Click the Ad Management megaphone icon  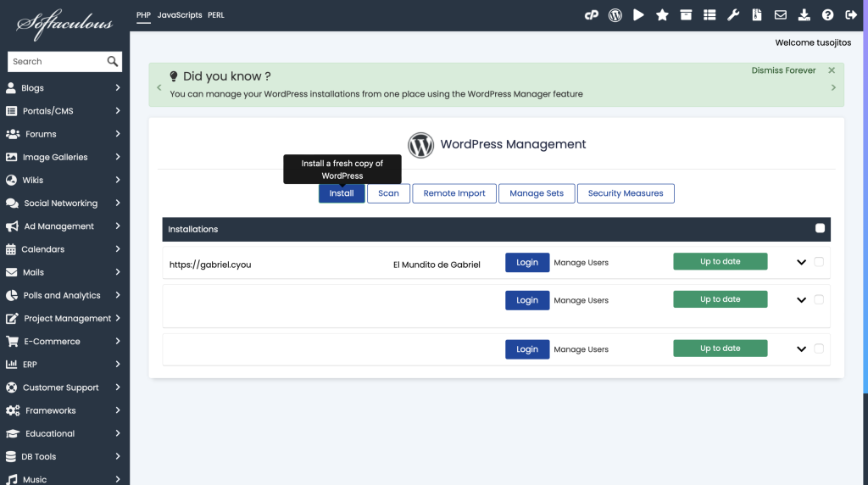pyautogui.click(x=12, y=226)
